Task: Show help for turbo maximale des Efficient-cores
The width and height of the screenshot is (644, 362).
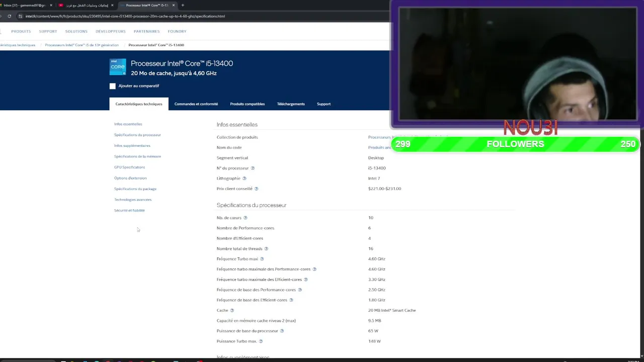Action: [305, 280]
